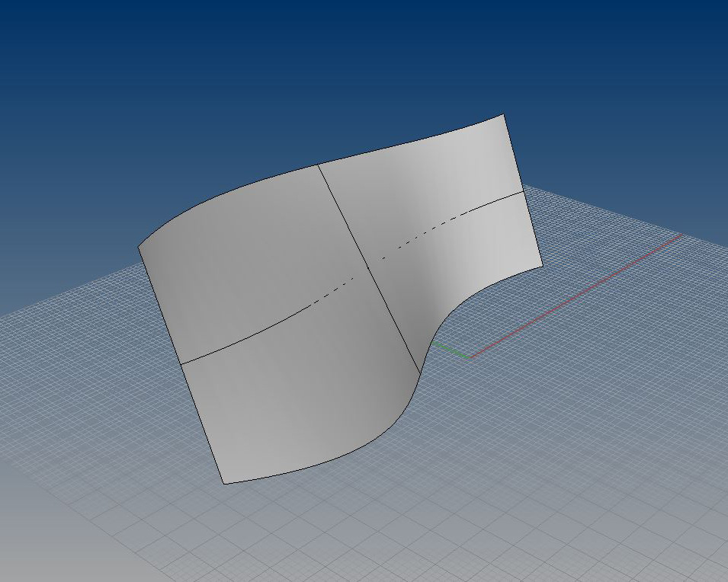Pick the top-left corner of the surface

(x=139, y=248)
